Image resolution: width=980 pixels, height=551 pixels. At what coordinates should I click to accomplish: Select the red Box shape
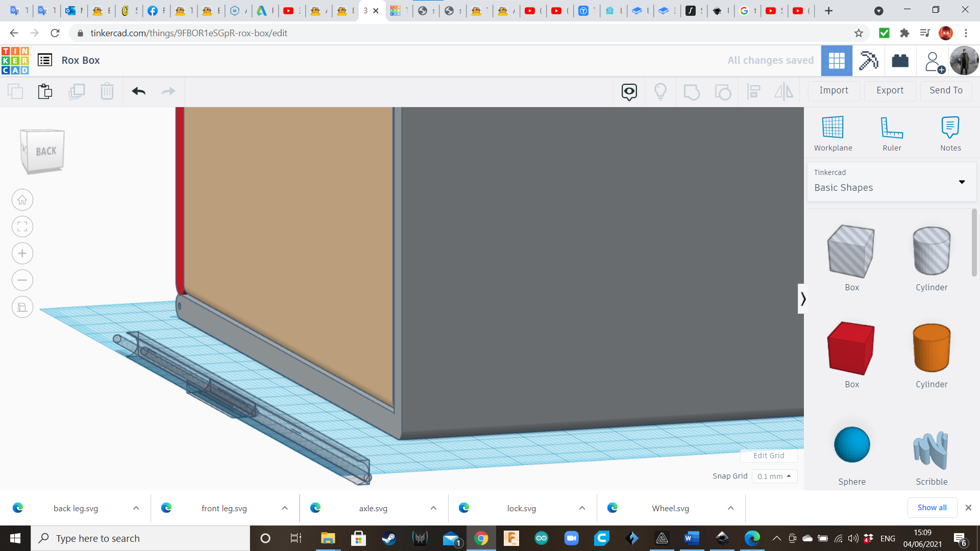coord(851,348)
